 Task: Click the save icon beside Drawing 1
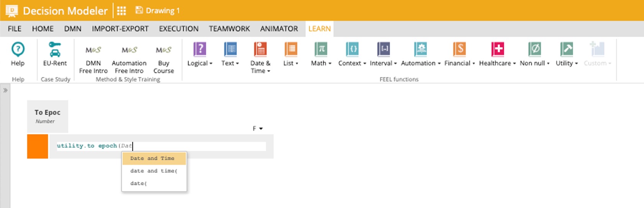tap(139, 10)
